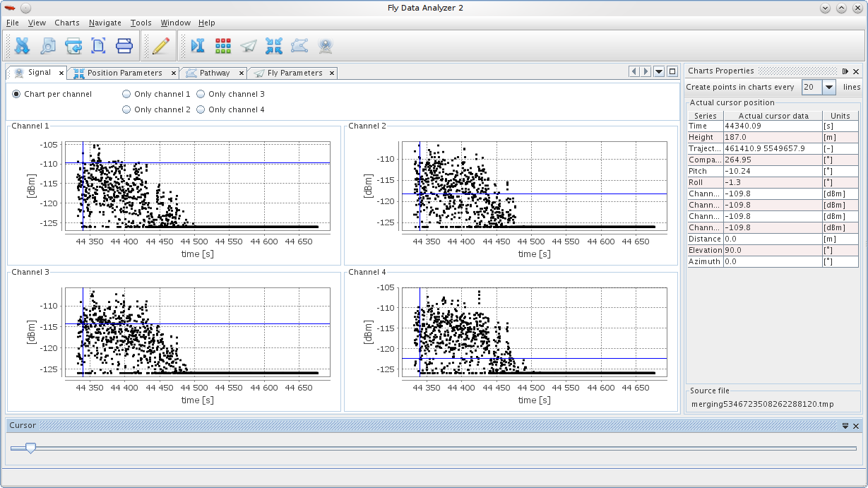Click the yellow pencil edit icon
Image resolution: width=868 pixels, height=488 pixels.
coord(161,46)
